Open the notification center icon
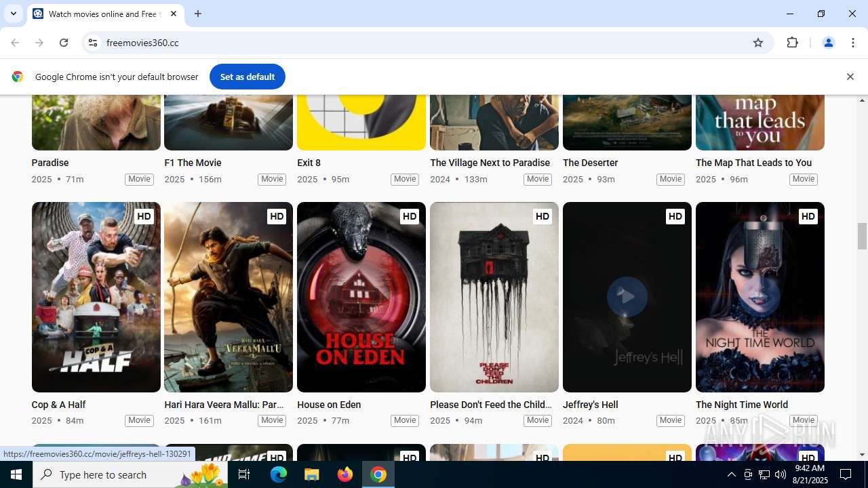This screenshot has width=868, height=488. [846, 474]
